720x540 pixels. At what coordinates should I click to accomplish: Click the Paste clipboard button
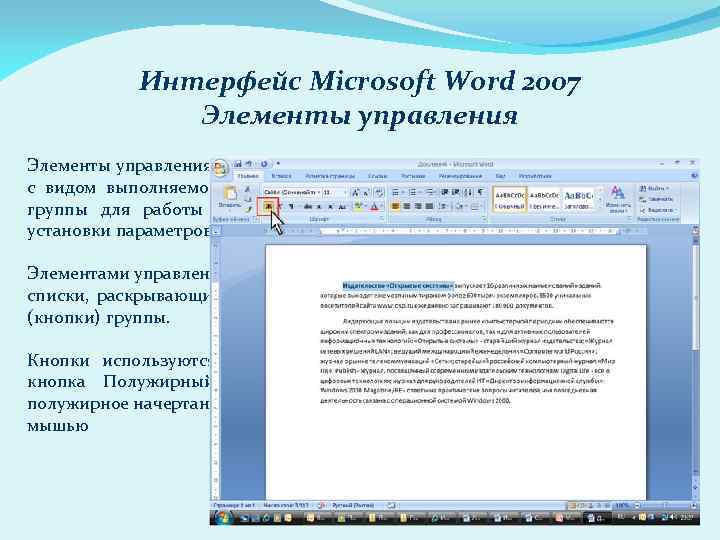(230, 197)
